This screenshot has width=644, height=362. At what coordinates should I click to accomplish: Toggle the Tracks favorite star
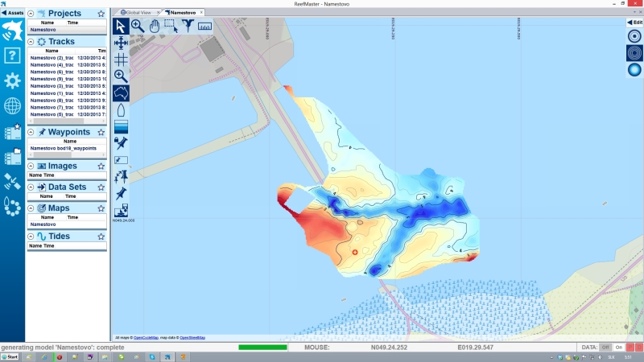click(x=101, y=41)
